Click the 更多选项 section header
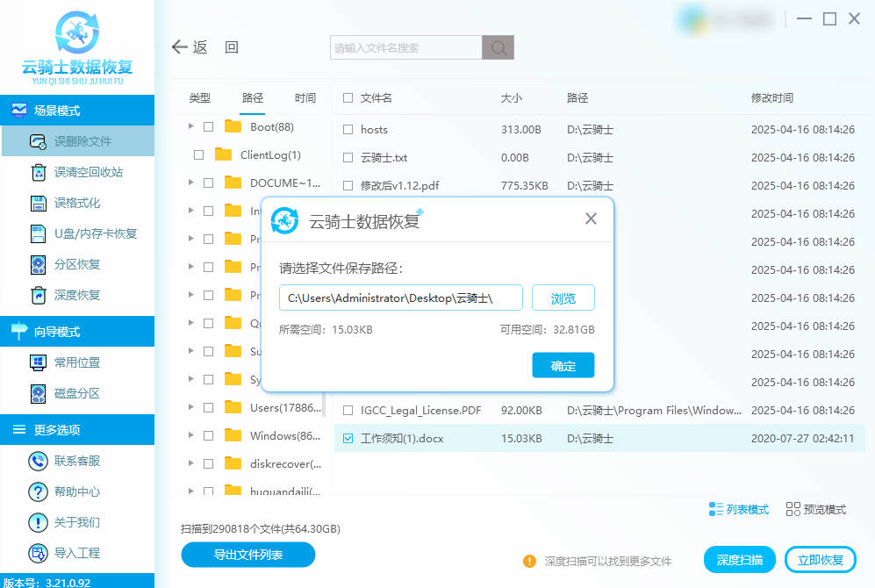The width and height of the screenshot is (875, 588). [77, 429]
